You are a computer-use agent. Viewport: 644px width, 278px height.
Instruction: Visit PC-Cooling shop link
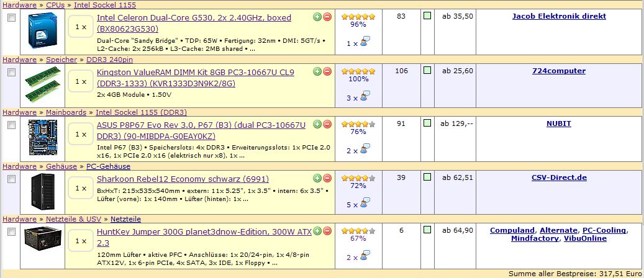coord(604,230)
